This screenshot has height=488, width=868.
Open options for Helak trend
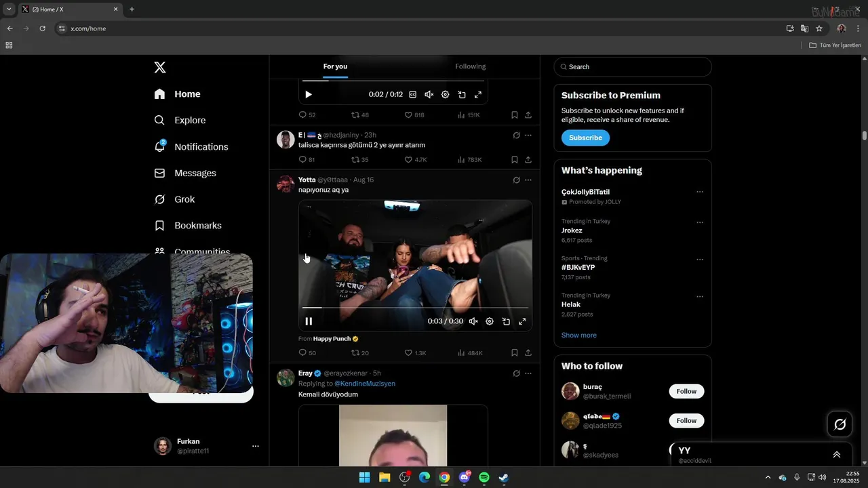coord(700,297)
